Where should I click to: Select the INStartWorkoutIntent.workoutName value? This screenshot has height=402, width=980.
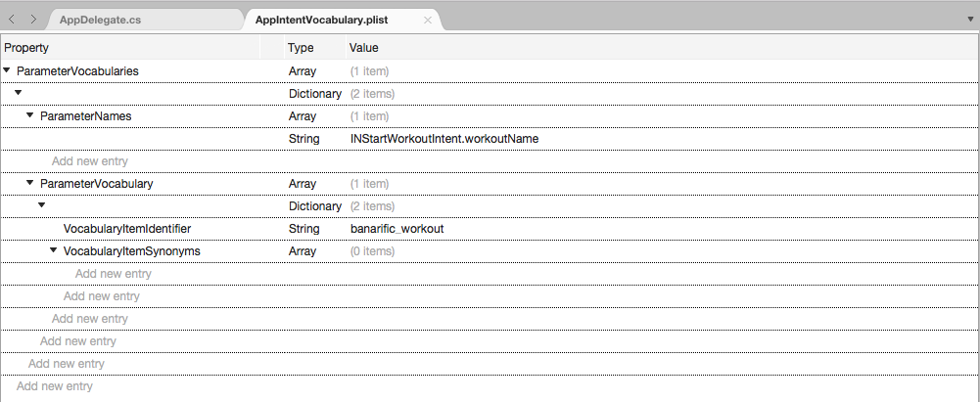pyautogui.click(x=444, y=139)
